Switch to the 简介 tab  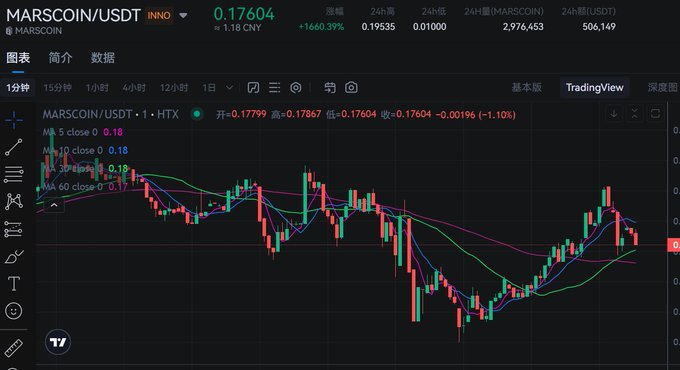point(60,58)
